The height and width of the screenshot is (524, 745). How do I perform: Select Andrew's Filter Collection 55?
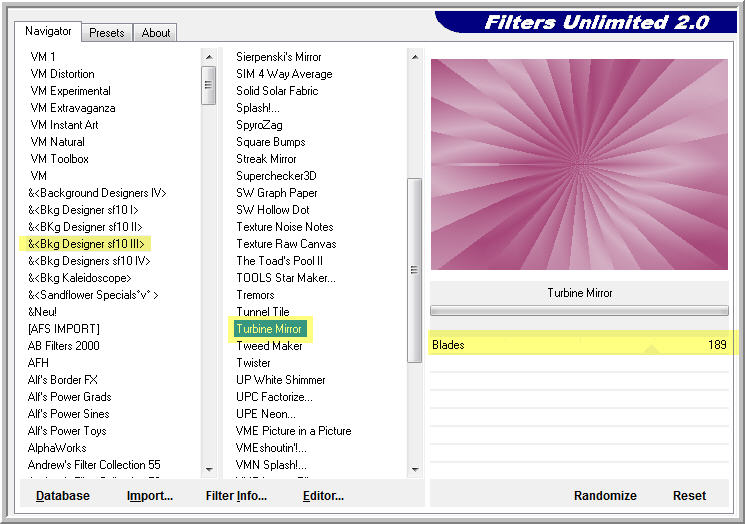[x=94, y=465]
